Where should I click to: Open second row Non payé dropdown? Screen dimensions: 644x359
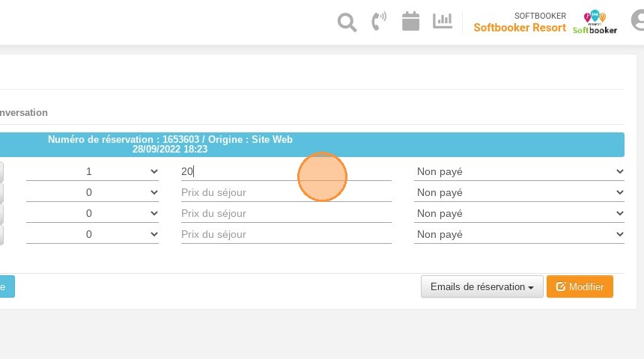coord(519,192)
